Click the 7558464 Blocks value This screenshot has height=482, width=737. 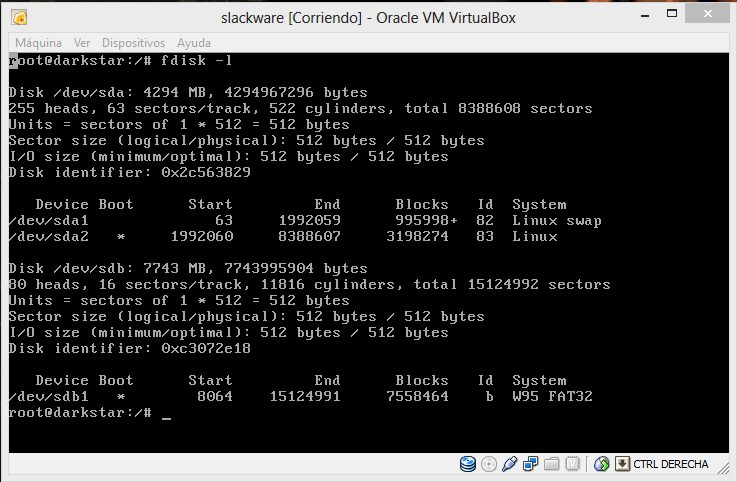[x=417, y=396]
